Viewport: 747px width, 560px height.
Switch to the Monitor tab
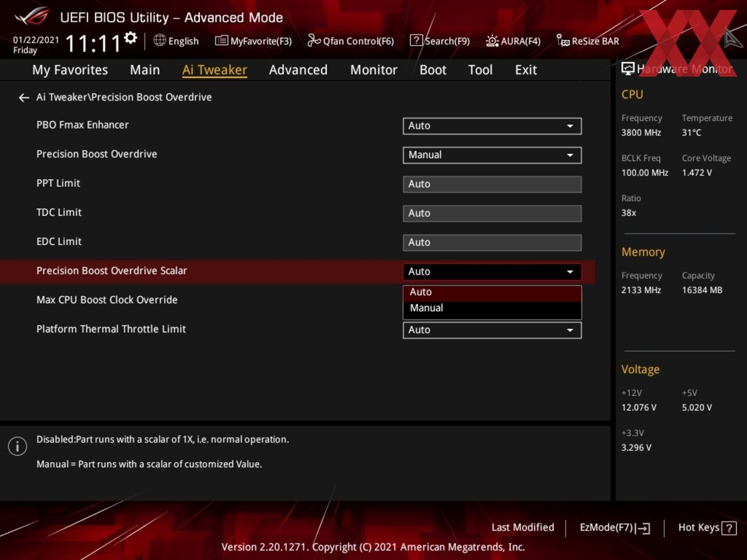click(374, 70)
